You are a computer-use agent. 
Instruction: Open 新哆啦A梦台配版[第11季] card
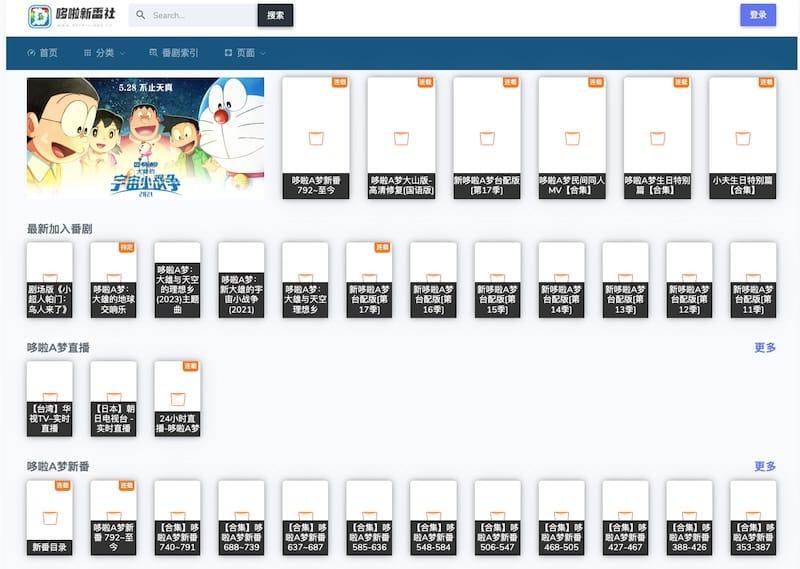coord(753,280)
